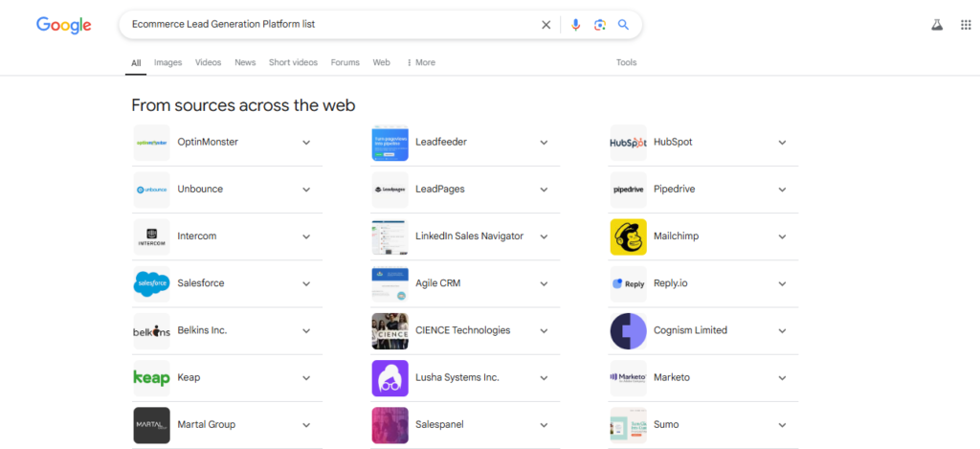Click the Google logo
Screen dimensions: 980x449
click(x=64, y=24)
